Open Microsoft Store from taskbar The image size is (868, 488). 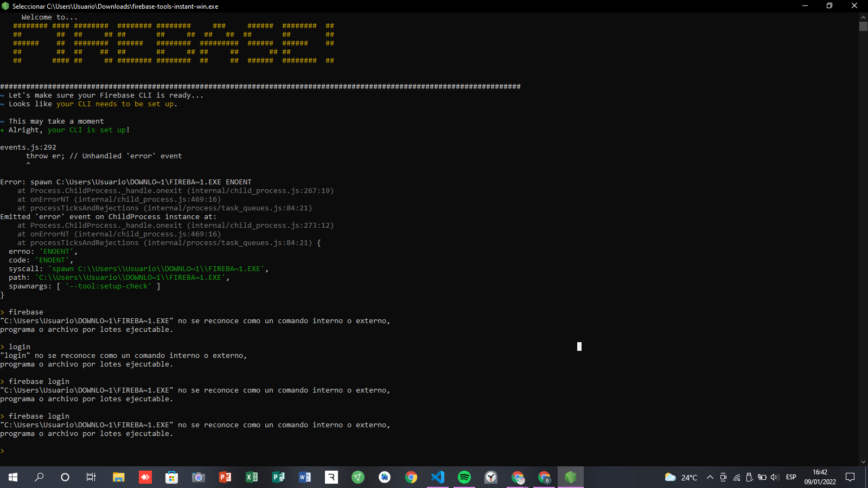[x=171, y=477]
